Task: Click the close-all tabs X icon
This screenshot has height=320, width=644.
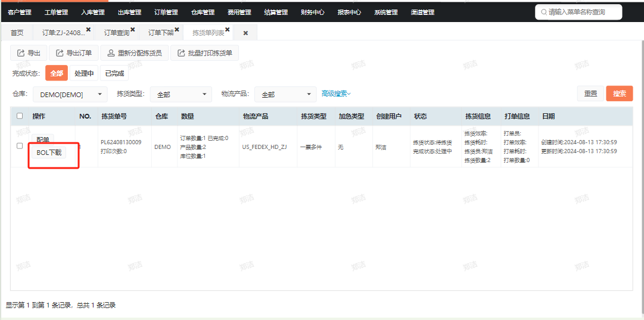Action: (245, 33)
